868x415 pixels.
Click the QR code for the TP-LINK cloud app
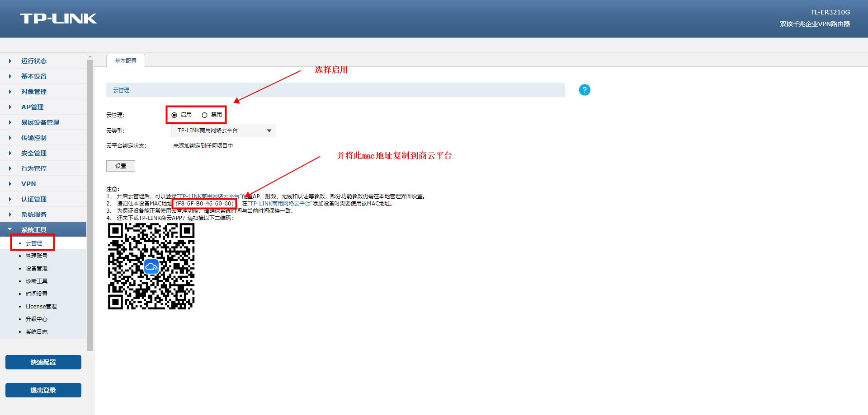[151, 266]
